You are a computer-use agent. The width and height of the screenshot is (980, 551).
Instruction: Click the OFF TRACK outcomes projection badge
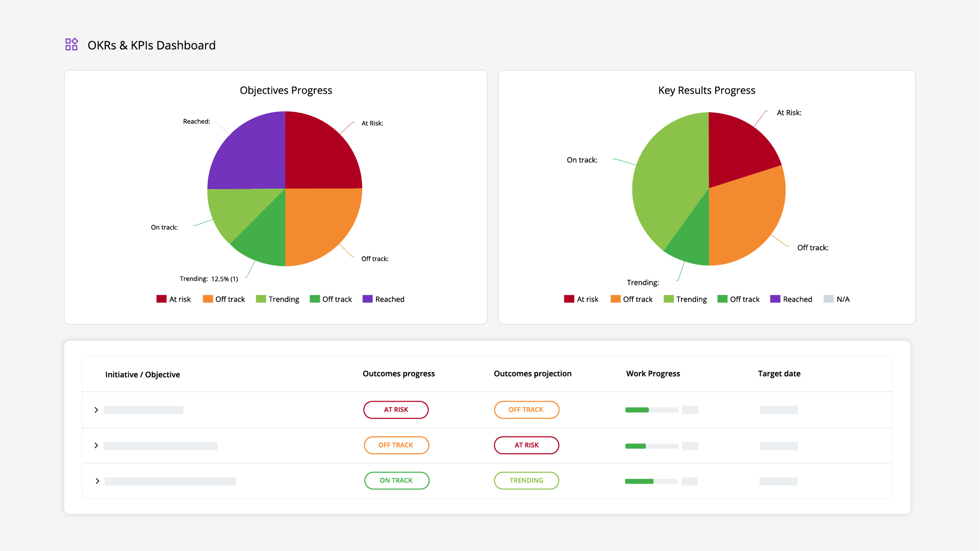coord(526,410)
